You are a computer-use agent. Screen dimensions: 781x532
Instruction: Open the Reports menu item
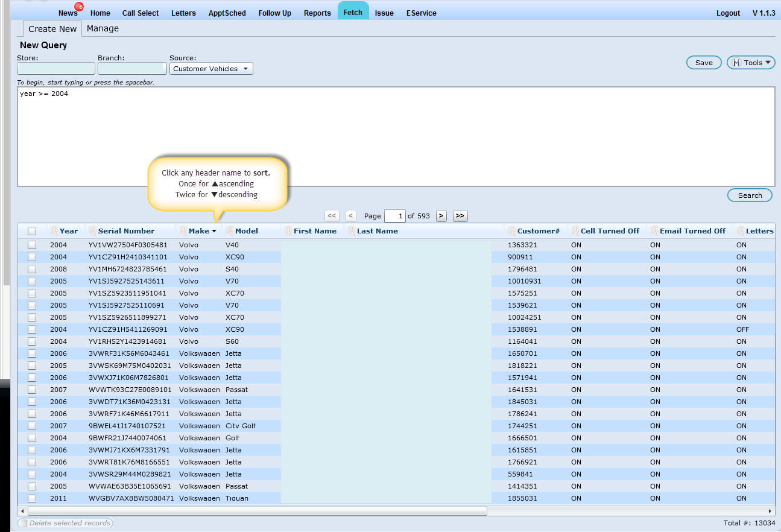[x=317, y=13]
